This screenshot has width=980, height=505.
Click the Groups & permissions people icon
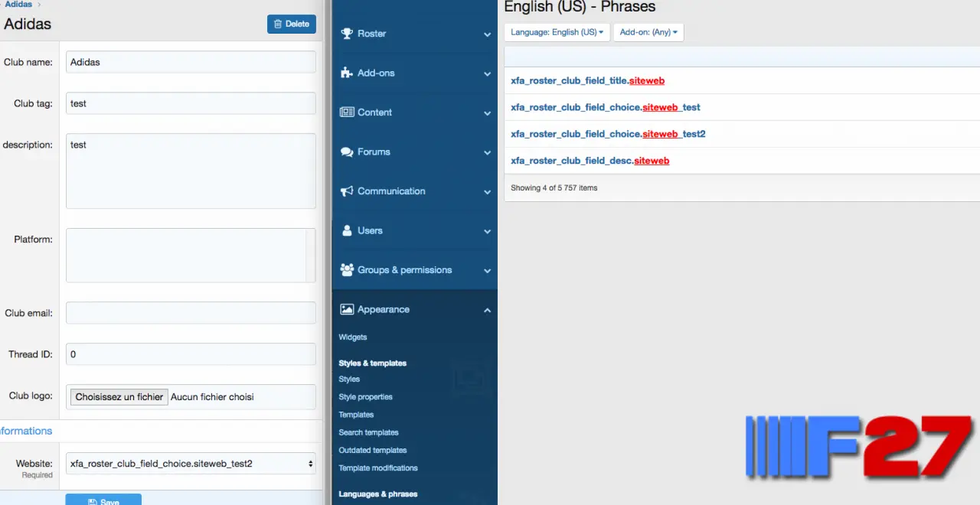347,270
